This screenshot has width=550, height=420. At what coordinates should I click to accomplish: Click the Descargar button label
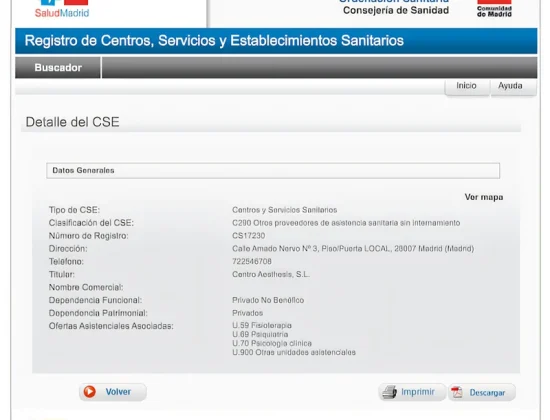coord(487,393)
